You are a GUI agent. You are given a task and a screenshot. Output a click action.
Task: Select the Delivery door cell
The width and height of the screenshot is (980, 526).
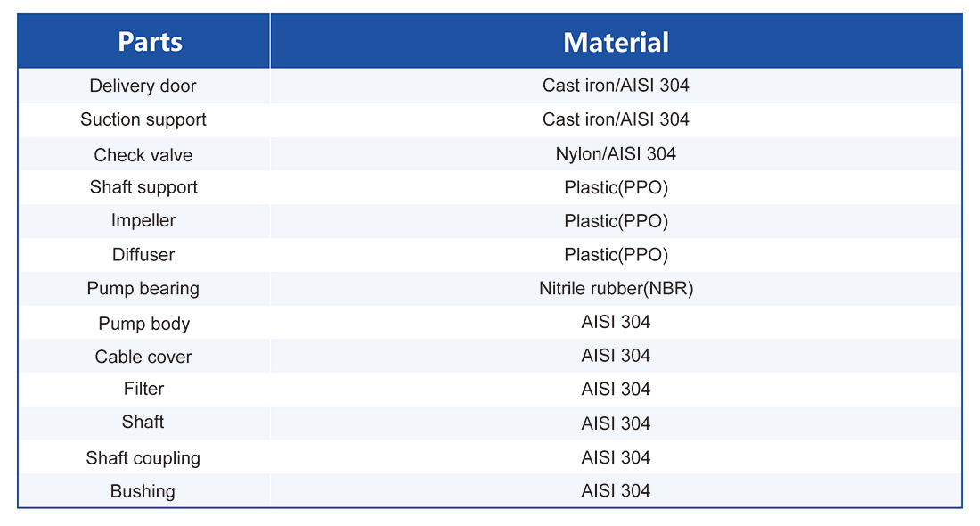[143, 86]
